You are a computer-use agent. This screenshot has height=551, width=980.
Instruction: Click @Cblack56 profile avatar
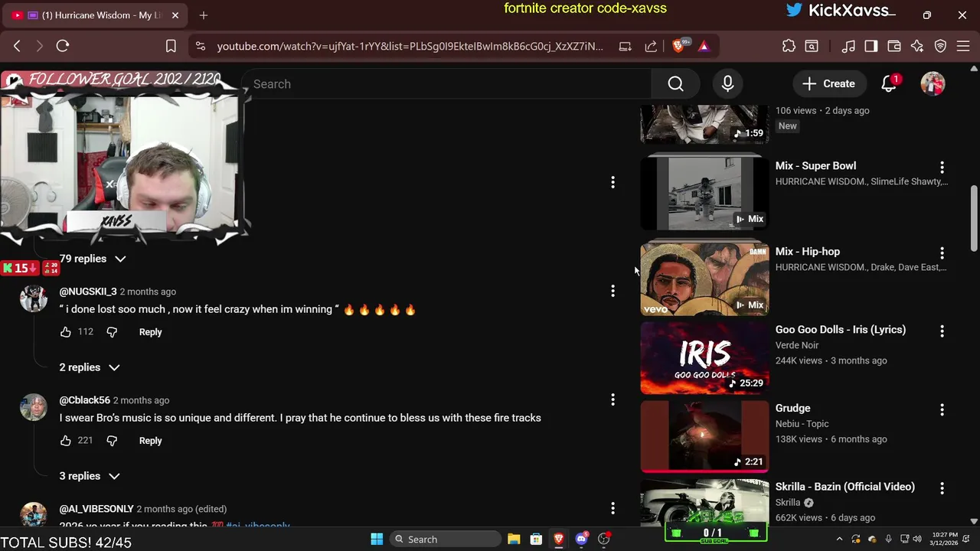(x=33, y=406)
